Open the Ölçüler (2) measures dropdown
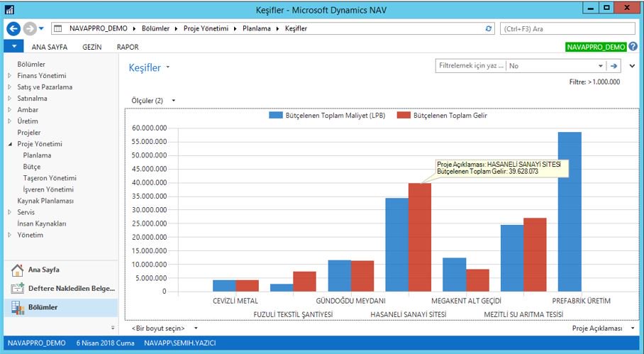The height and width of the screenshot is (354, 644). click(x=173, y=101)
